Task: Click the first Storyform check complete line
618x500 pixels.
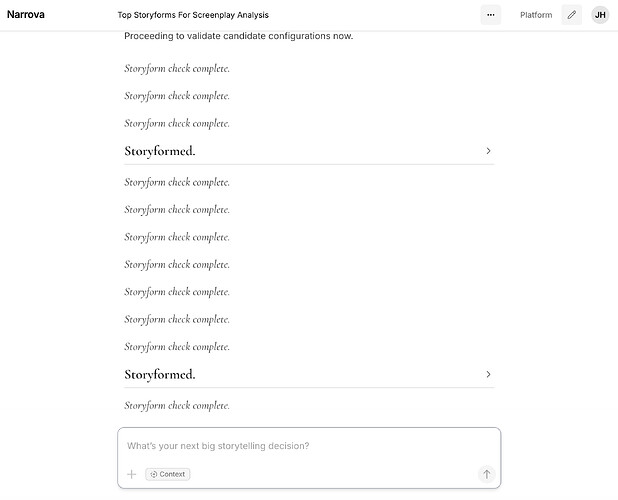Action: 177,69
